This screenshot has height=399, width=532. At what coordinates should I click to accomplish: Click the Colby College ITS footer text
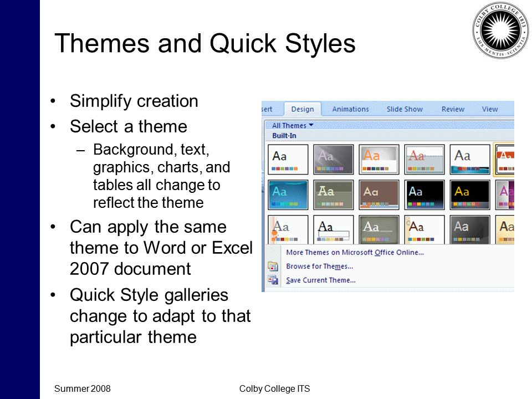tap(274, 388)
